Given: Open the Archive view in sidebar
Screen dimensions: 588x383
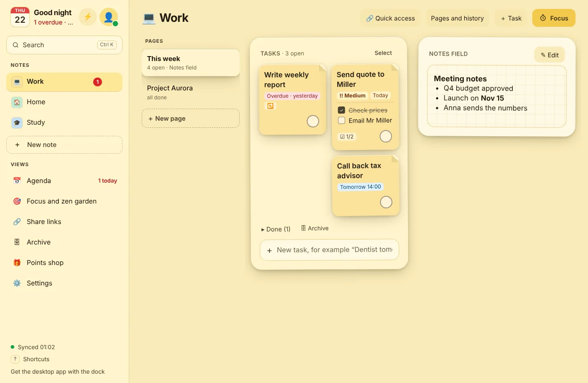Looking at the screenshot, I should coord(65,242).
